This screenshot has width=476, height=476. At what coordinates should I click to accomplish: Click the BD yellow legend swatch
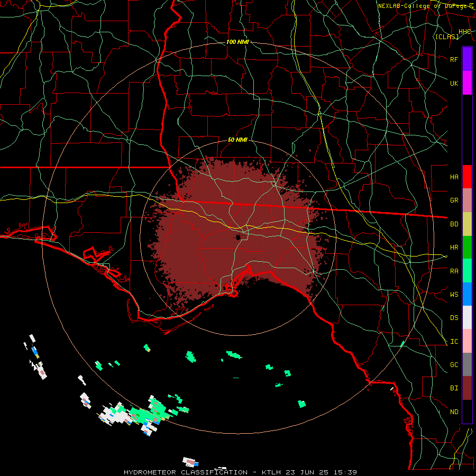click(x=467, y=224)
